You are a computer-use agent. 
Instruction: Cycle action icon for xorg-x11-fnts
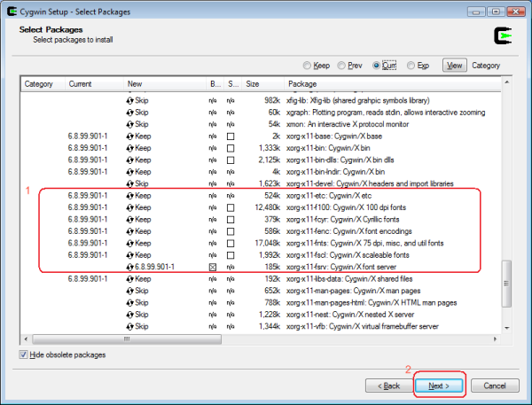pyautogui.click(x=130, y=243)
